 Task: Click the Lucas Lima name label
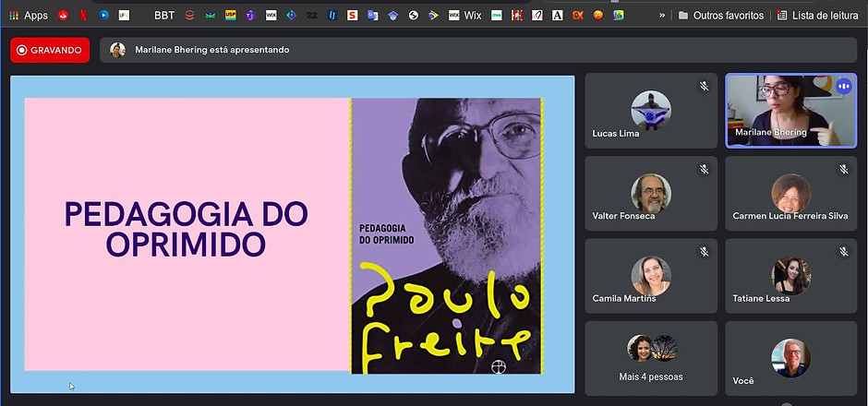616,133
